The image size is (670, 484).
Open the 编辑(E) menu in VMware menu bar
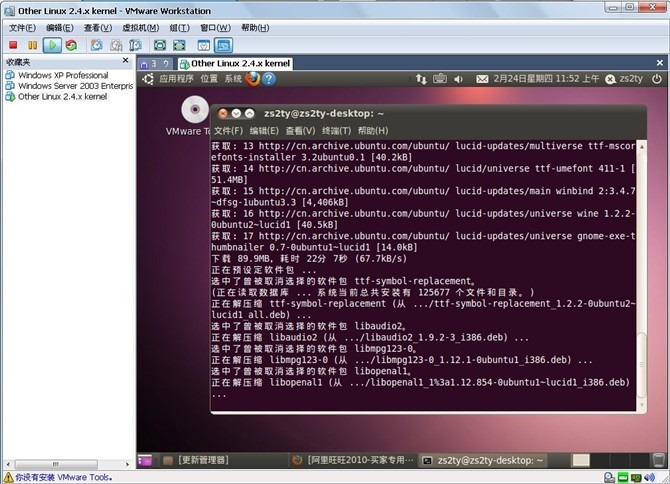60,28
